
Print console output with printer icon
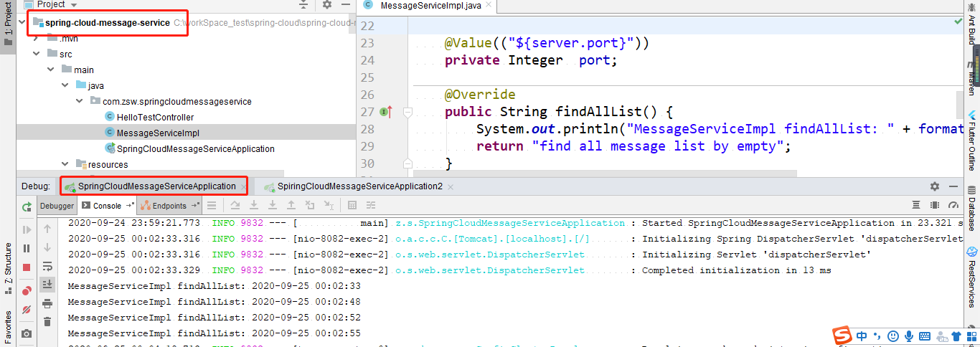coord(47,303)
